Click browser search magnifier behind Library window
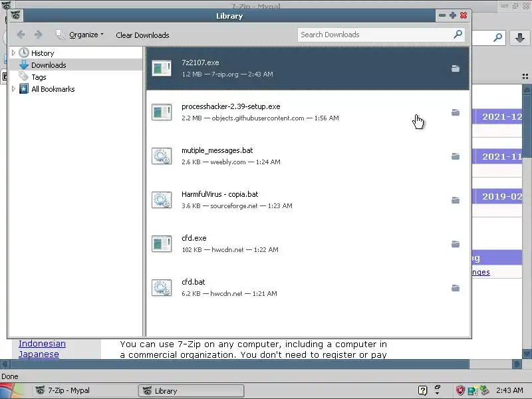 497,37
